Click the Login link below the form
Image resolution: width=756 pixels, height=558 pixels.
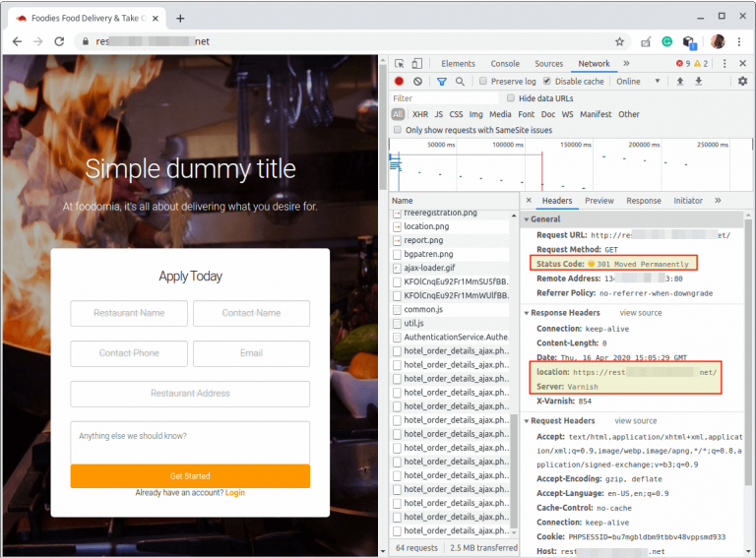click(x=234, y=493)
